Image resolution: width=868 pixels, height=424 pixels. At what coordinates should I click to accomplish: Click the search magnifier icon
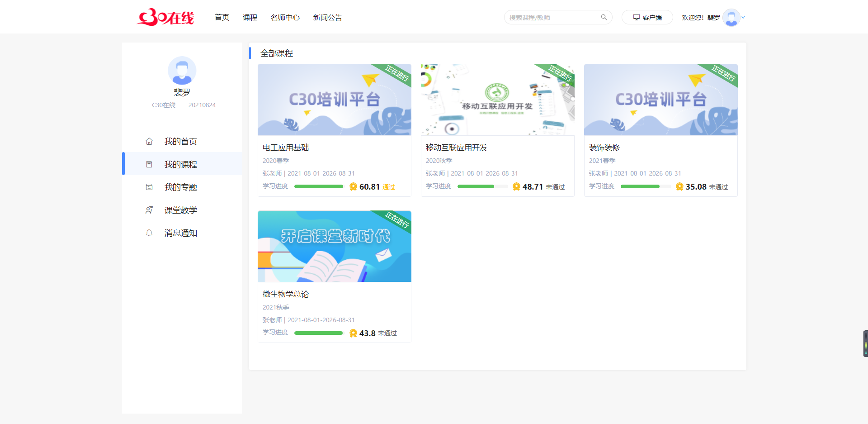coord(604,17)
